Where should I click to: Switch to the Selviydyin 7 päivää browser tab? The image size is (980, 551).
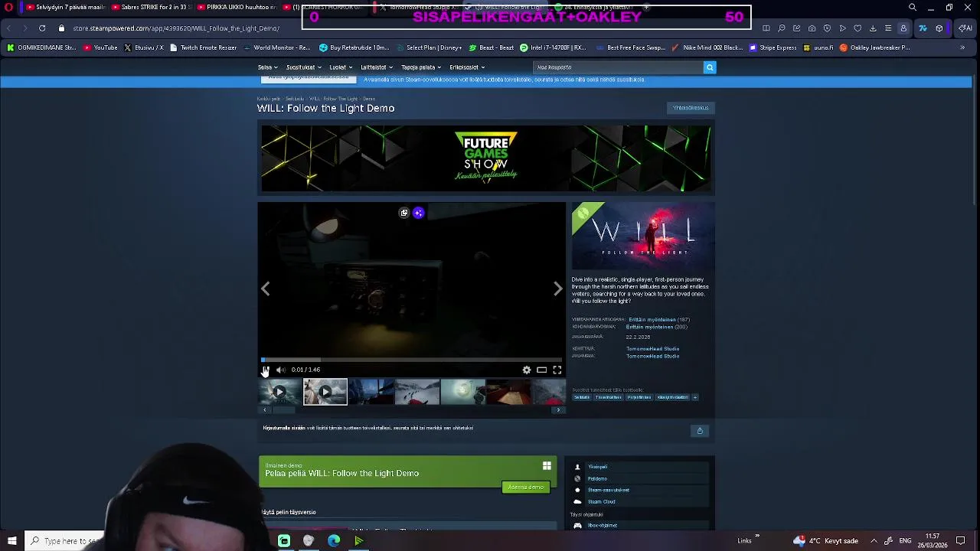click(x=65, y=8)
